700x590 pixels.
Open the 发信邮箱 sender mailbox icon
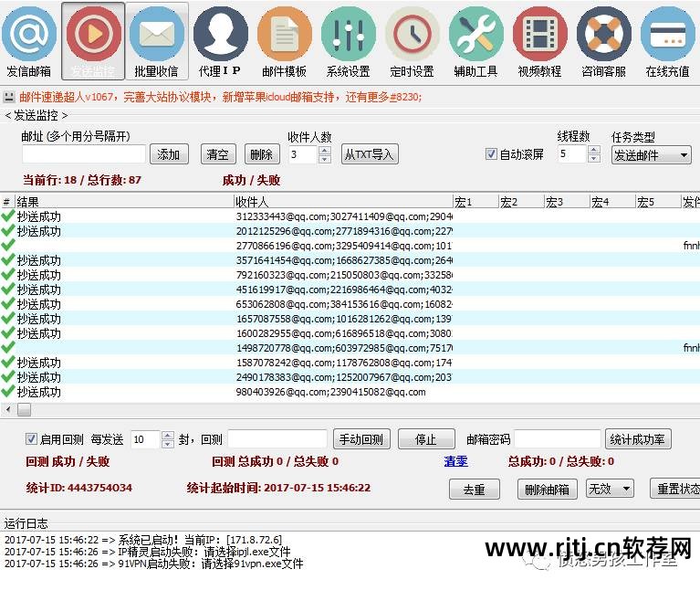(x=29, y=34)
